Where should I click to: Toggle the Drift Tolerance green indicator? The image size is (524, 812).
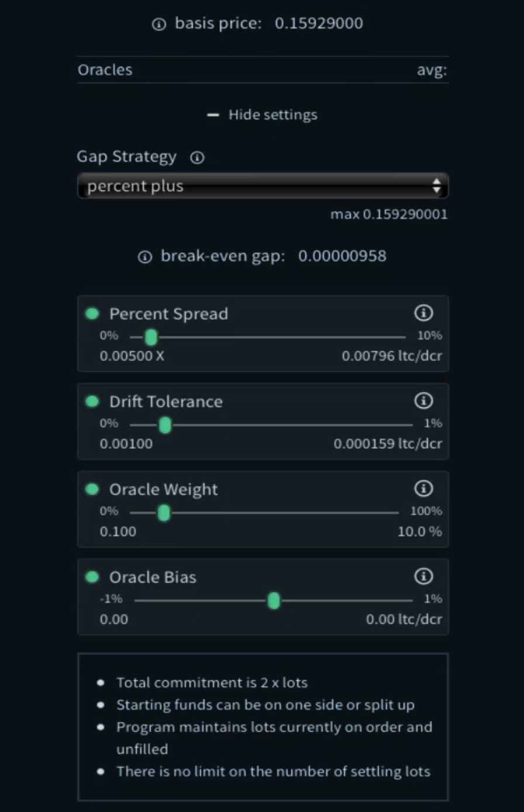click(92, 401)
